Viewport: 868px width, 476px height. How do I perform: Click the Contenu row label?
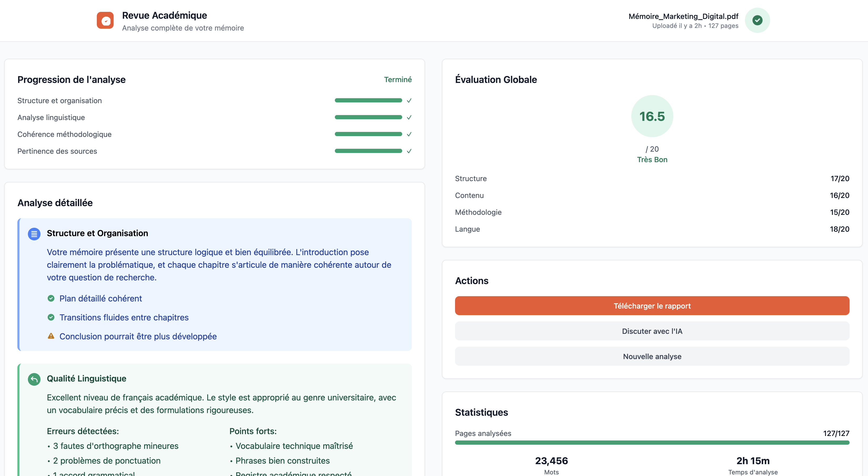(x=469, y=195)
